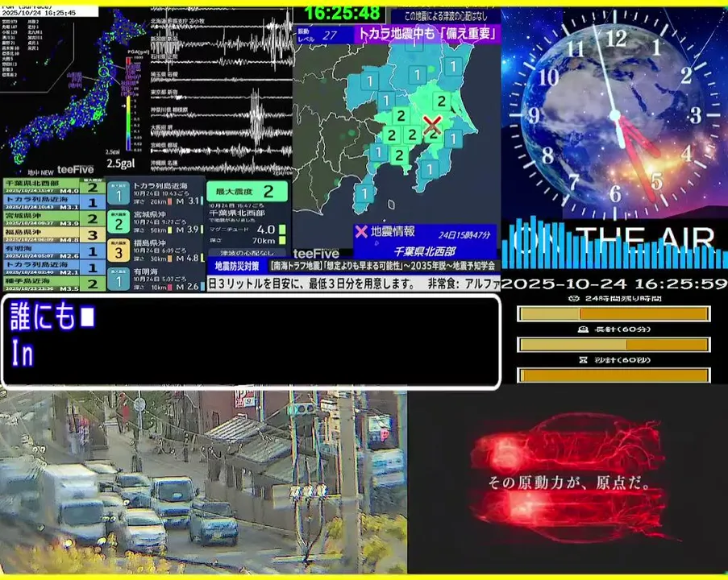The image size is (728, 580).
Task: Click the 2025/10/24 16:25:45 PGA timestamp
Action: pyautogui.click(x=39, y=13)
